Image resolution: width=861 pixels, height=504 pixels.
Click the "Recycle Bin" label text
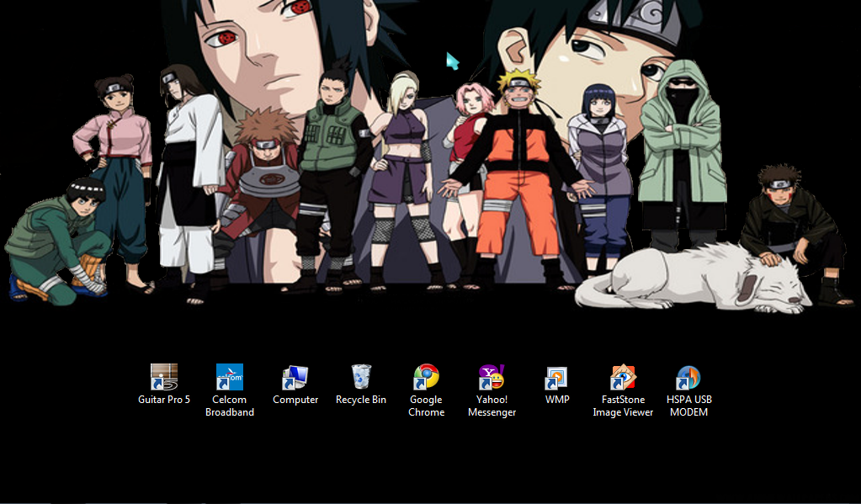pyautogui.click(x=361, y=400)
